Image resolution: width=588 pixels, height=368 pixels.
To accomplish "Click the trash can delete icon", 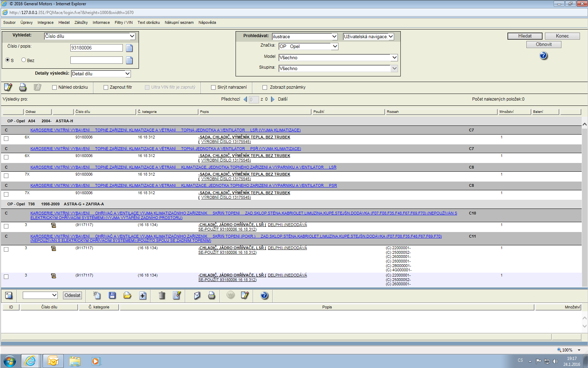I will pyautogui.click(x=162, y=295).
